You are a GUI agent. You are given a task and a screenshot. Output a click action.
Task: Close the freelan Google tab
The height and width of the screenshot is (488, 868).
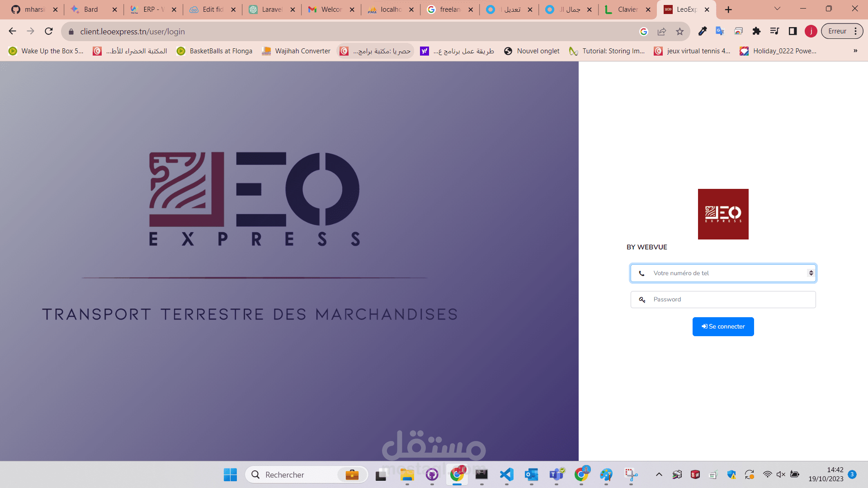pyautogui.click(x=471, y=9)
